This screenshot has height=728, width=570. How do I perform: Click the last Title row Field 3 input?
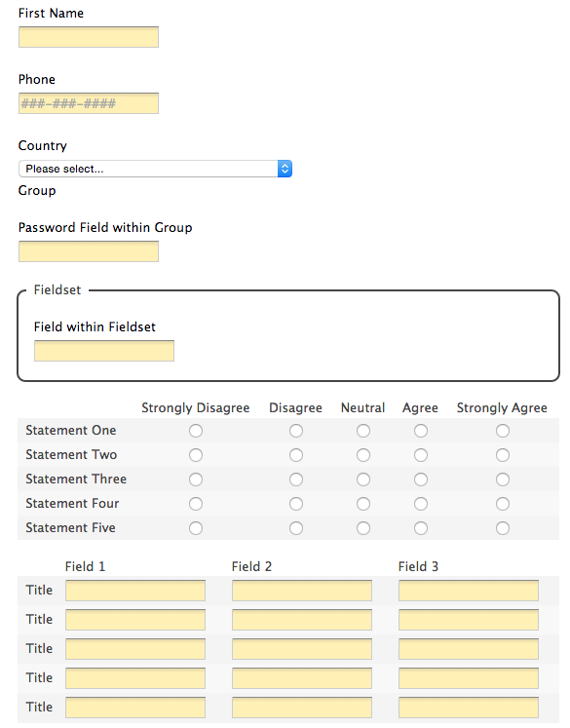(x=469, y=708)
